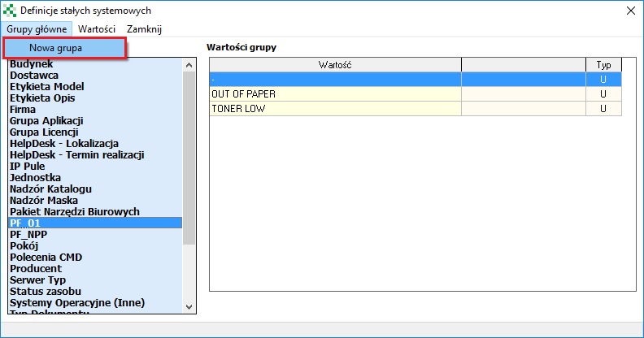Select the OUT OF PAPER value row
This screenshot has height=338, width=644.
click(416, 94)
